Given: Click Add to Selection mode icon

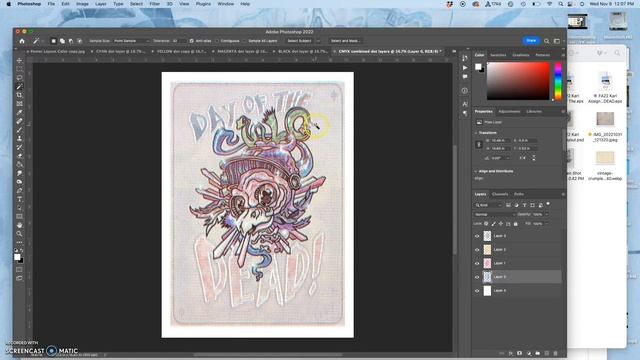Looking at the screenshot, I should tap(62, 41).
